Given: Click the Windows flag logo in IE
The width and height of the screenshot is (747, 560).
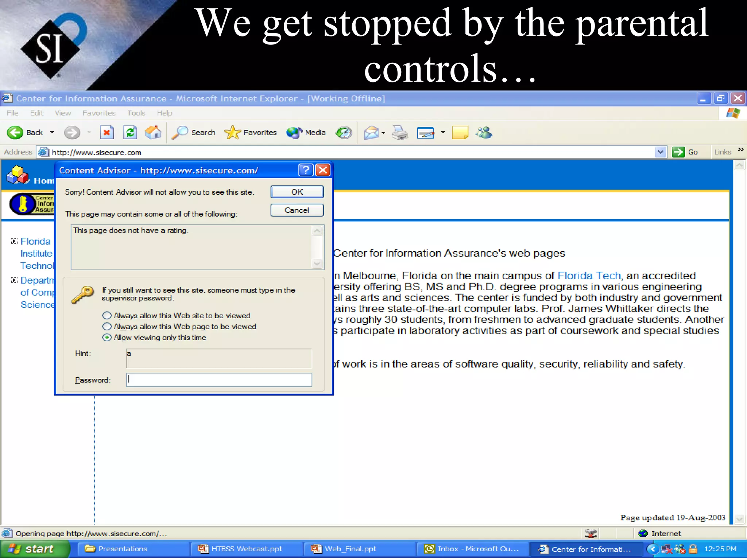Looking at the screenshot, I should coord(733,113).
